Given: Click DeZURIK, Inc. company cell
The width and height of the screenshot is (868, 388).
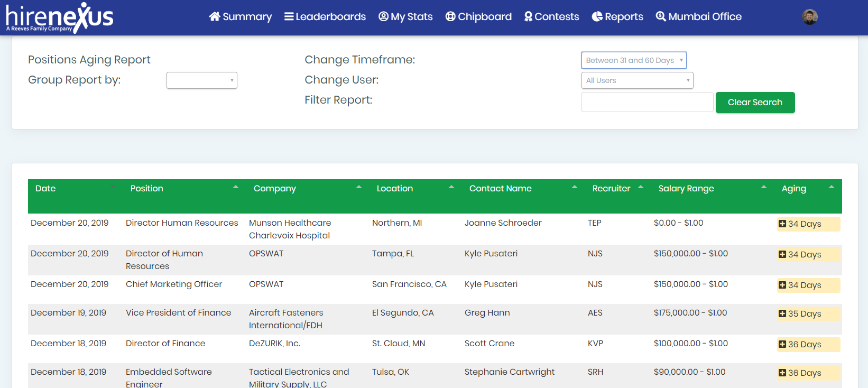Looking at the screenshot, I should click(x=274, y=344).
